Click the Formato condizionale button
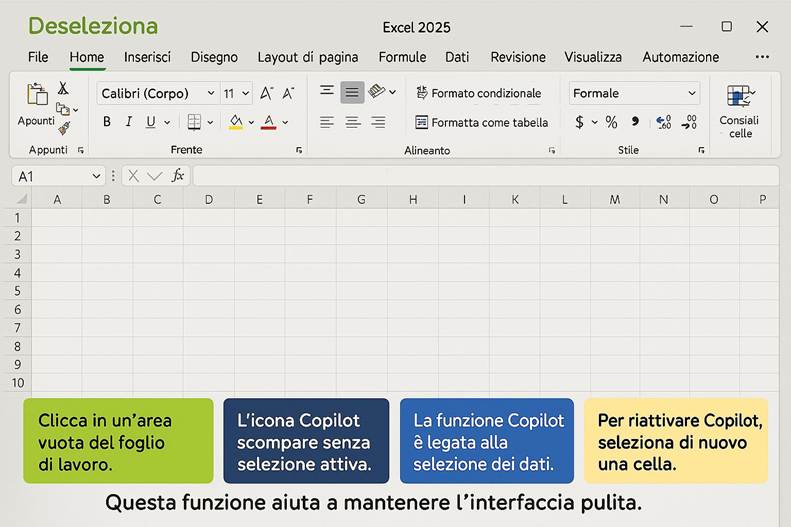Image resolution: width=791 pixels, height=527 pixels. pos(478,93)
